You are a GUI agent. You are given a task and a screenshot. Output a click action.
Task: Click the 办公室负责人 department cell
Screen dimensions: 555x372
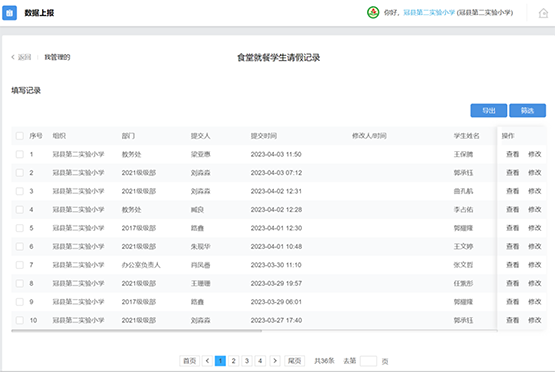[141, 265]
